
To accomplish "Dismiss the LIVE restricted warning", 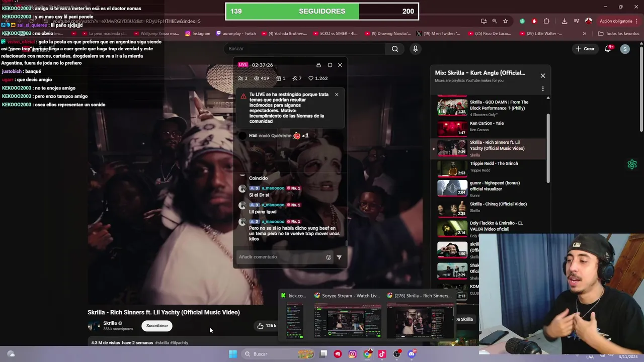I will 337,95.
